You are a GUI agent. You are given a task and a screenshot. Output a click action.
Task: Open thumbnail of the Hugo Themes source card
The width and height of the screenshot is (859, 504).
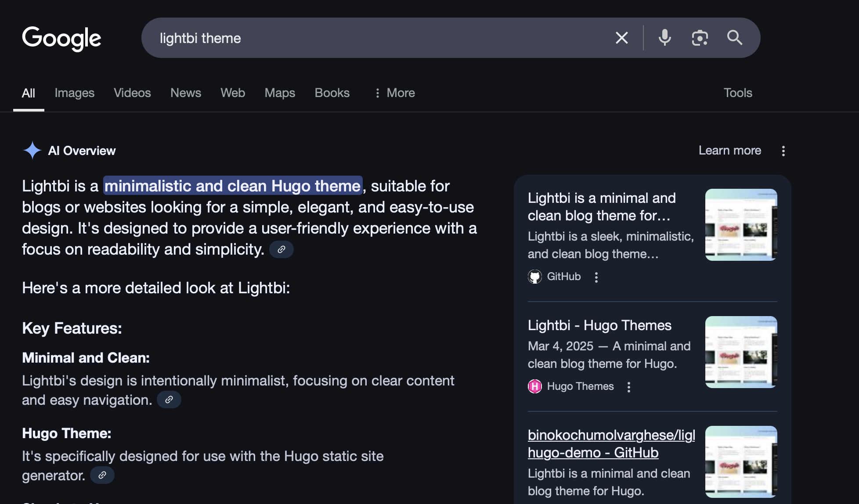click(741, 352)
